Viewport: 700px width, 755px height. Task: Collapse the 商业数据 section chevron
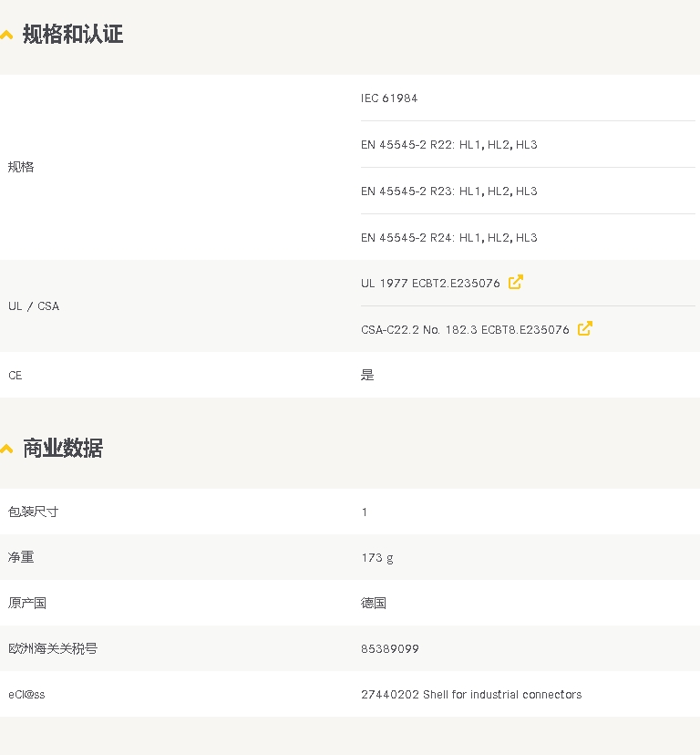click(x=7, y=449)
